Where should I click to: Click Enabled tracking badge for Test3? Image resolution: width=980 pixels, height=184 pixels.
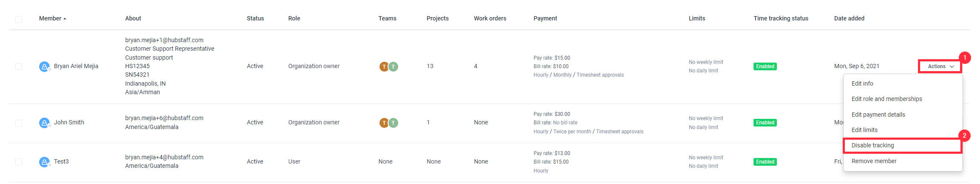click(765, 162)
